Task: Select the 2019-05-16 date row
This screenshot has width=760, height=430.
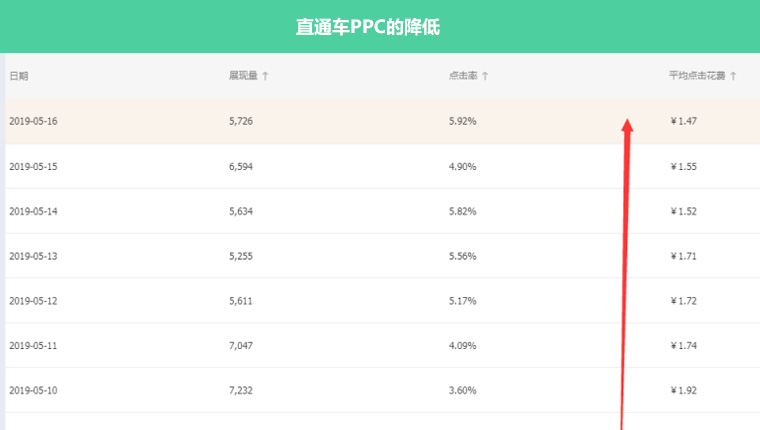Action: (x=33, y=121)
